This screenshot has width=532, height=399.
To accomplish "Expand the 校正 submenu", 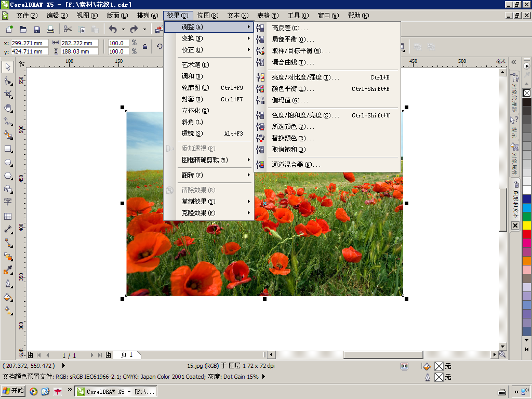I will (x=209, y=50).
